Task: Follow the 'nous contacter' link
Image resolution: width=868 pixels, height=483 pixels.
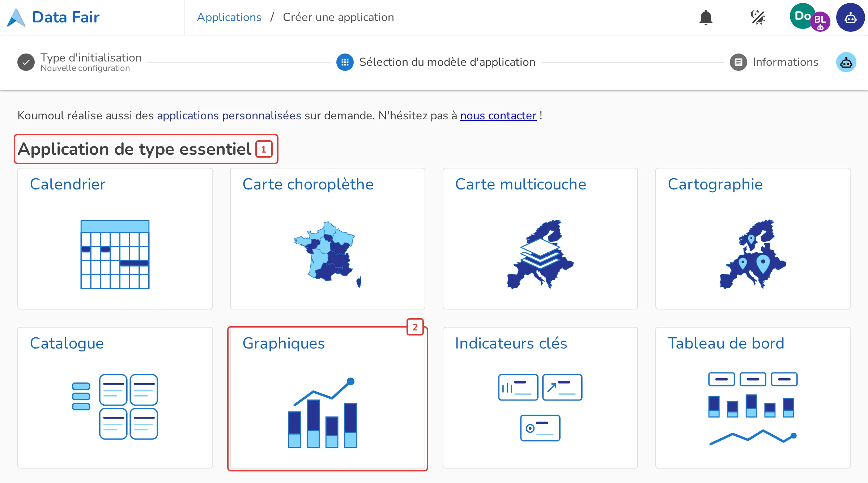Action: pyautogui.click(x=498, y=115)
